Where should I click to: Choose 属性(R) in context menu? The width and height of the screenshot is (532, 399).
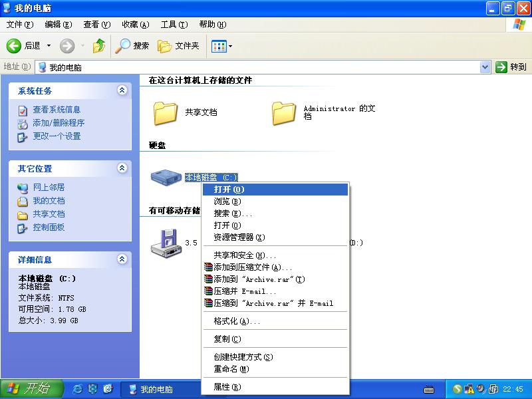[275, 387]
